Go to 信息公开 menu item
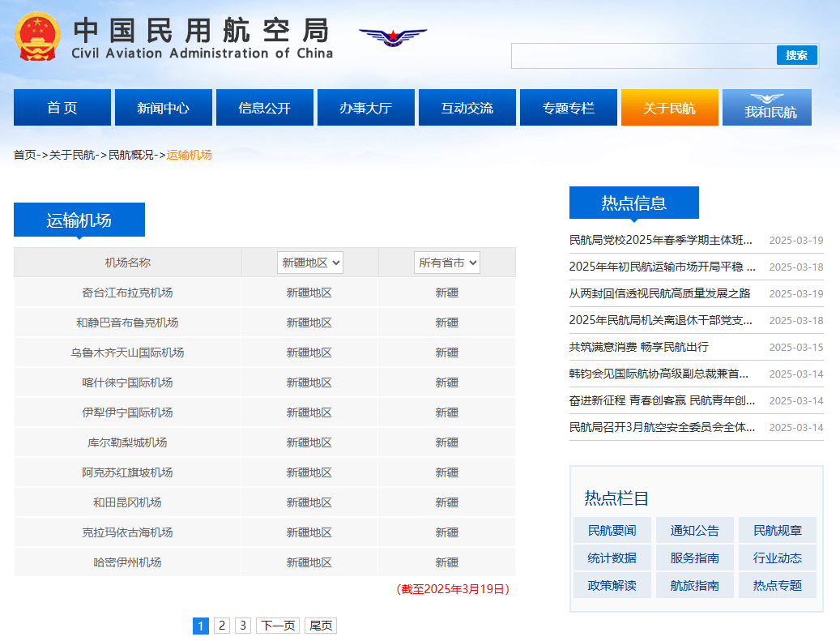The image size is (840, 641). (264, 108)
